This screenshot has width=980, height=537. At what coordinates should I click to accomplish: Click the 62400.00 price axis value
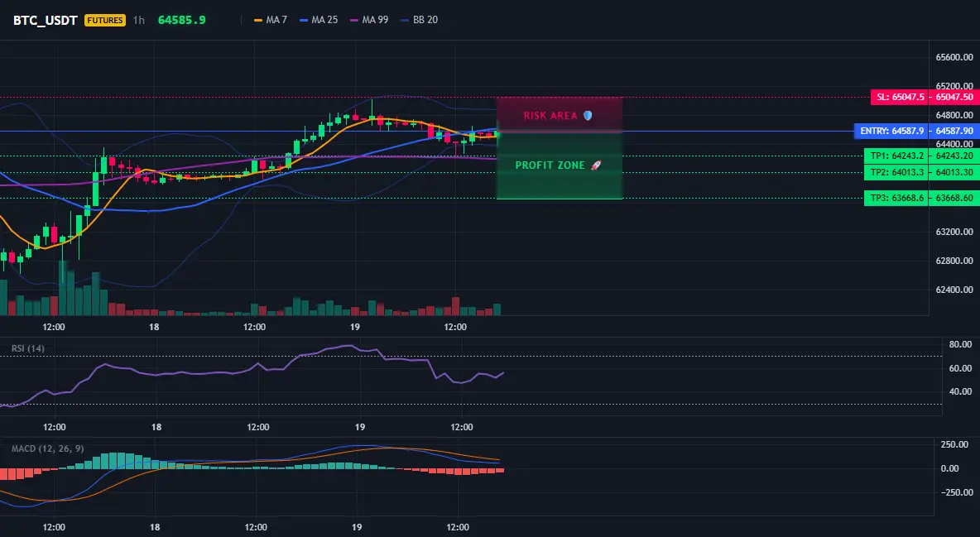point(954,290)
